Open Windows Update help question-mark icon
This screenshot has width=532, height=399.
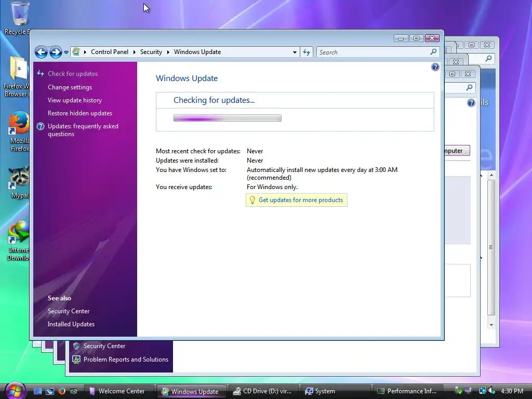click(435, 67)
